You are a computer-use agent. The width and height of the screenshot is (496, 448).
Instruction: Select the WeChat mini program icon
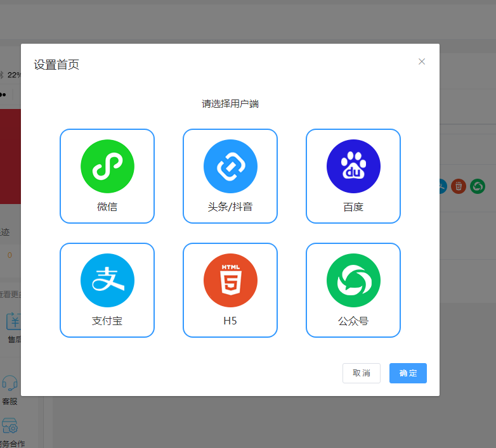tap(107, 166)
